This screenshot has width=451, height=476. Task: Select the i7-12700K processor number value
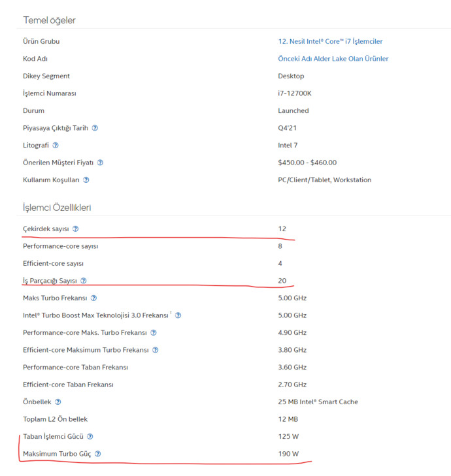295,93
